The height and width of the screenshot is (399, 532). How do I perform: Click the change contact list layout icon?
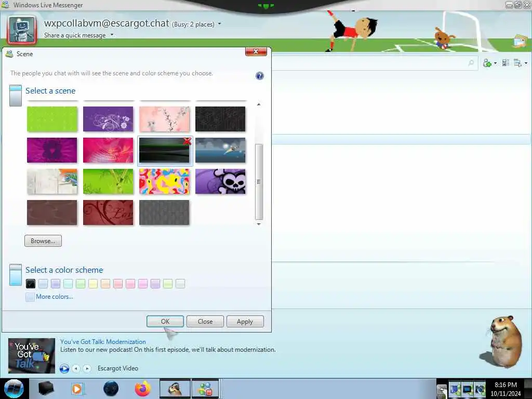click(x=506, y=63)
